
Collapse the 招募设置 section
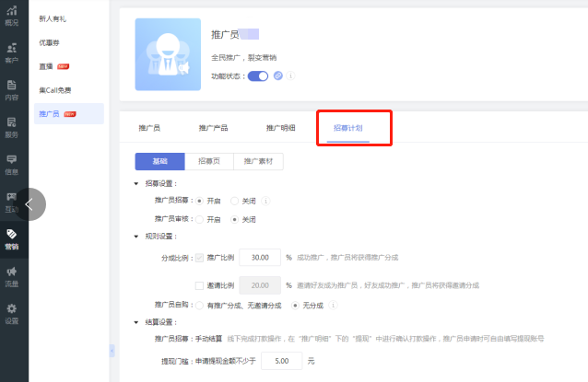pyautogui.click(x=136, y=183)
